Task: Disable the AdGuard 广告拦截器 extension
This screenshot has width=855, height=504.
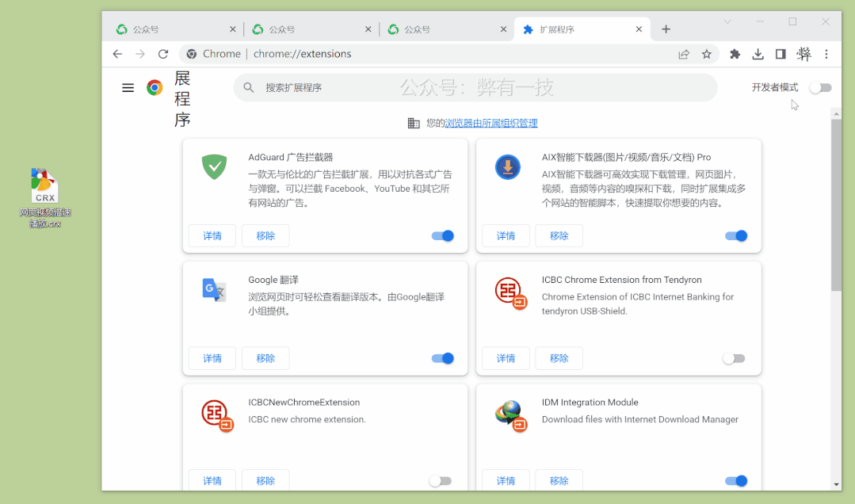Action: [x=443, y=235]
